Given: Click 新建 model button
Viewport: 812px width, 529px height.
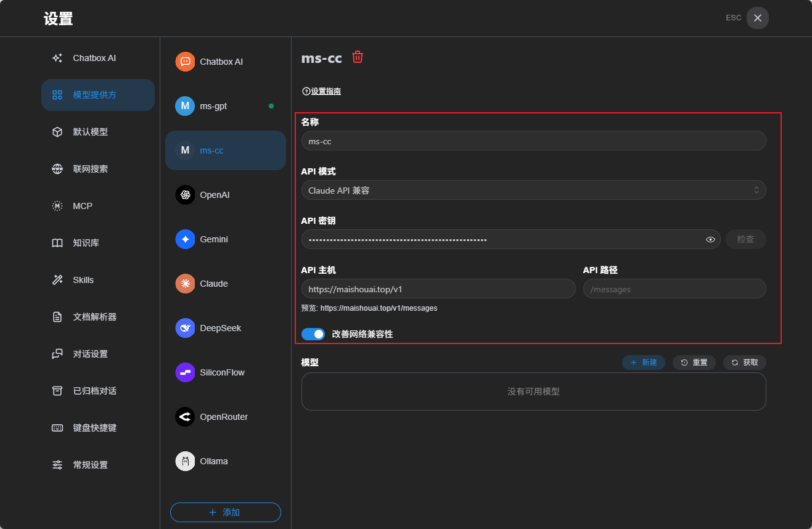Looking at the screenshot, I should pyautogui.click(x=644, y=363).
